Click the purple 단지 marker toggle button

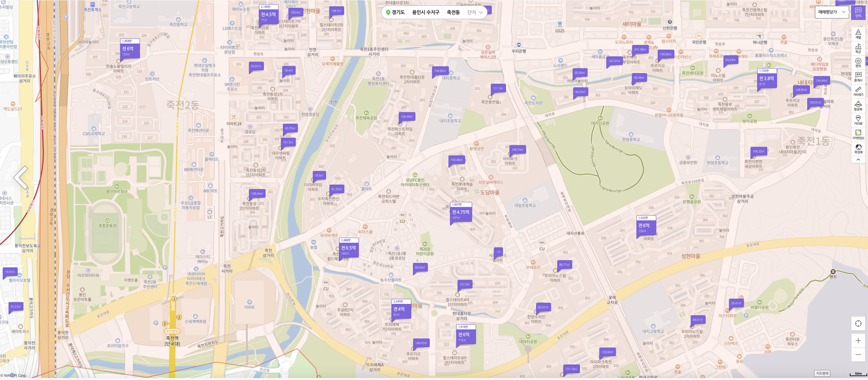858,13
